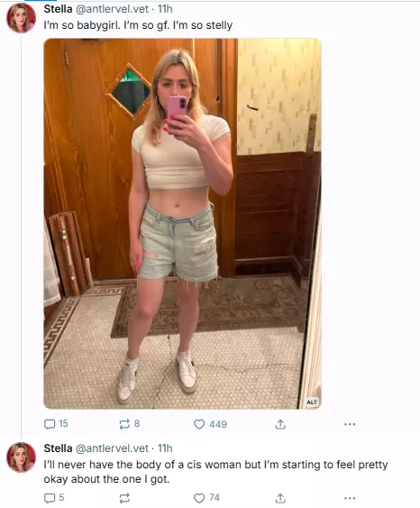Repost the second post about feeling okay
Screen dimensions: 420x508
point(124,498)
